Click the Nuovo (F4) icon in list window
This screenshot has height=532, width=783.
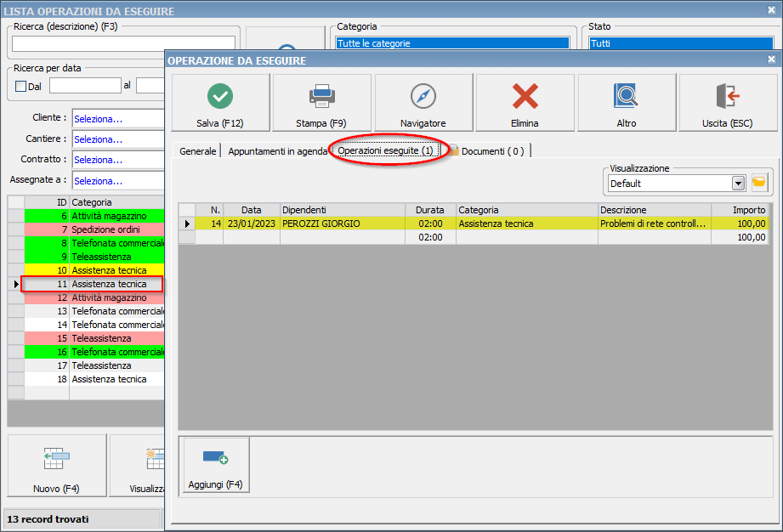point(57,460)
